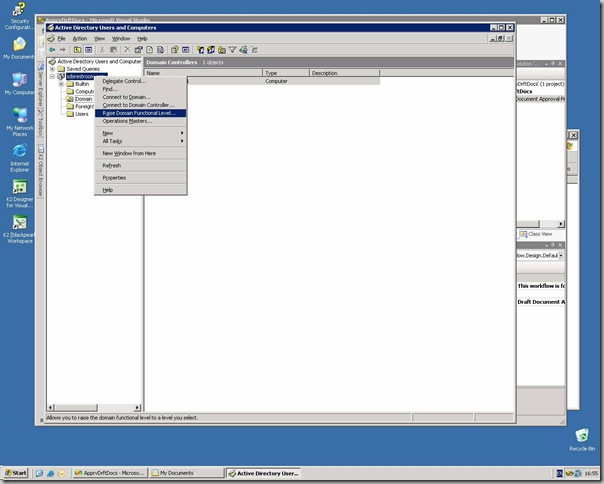Select Connect to Domain Controller in context menu
604x484 pixels.
click(141, 105)
